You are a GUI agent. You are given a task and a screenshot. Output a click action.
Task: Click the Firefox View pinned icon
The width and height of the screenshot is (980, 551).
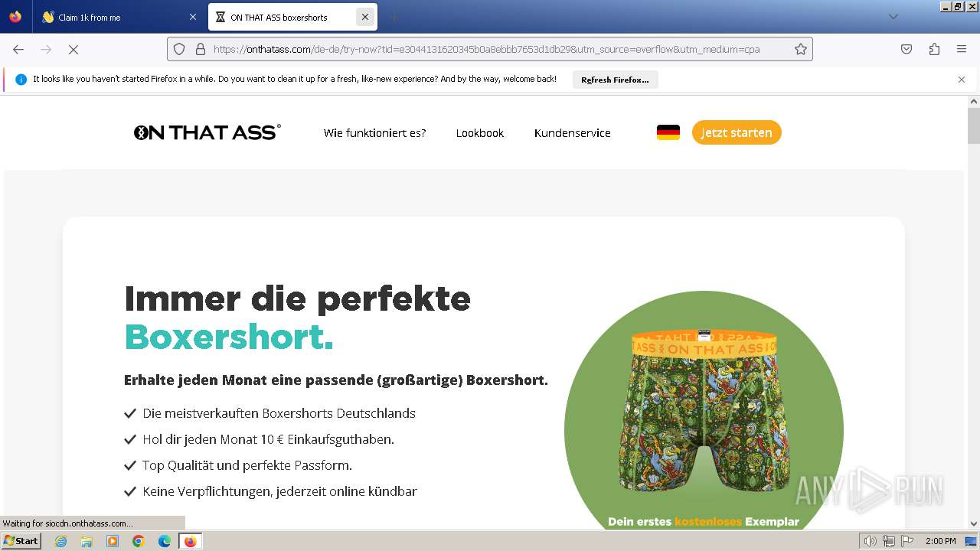pos(15,17)
